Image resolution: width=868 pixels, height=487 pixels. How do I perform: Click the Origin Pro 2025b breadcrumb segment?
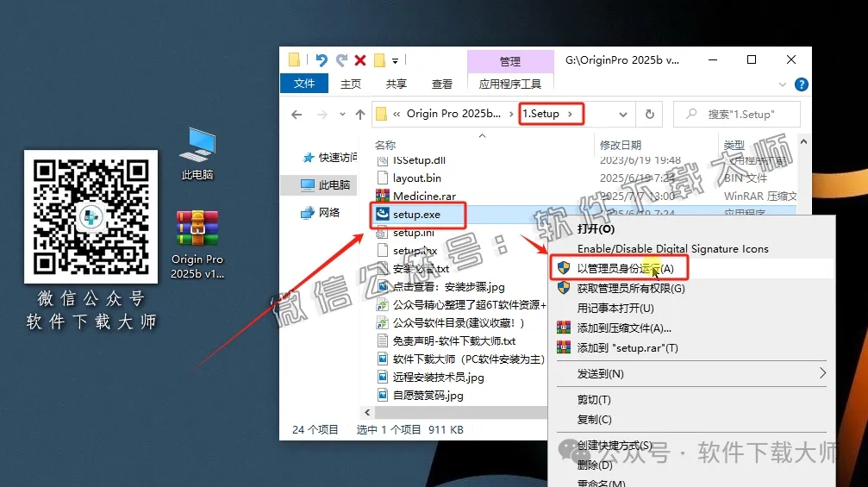point(453,114)
